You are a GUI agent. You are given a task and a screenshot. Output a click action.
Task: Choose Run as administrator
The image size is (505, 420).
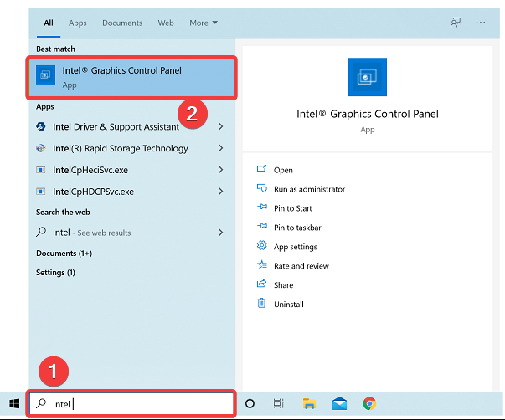click(x=310, y=189)
